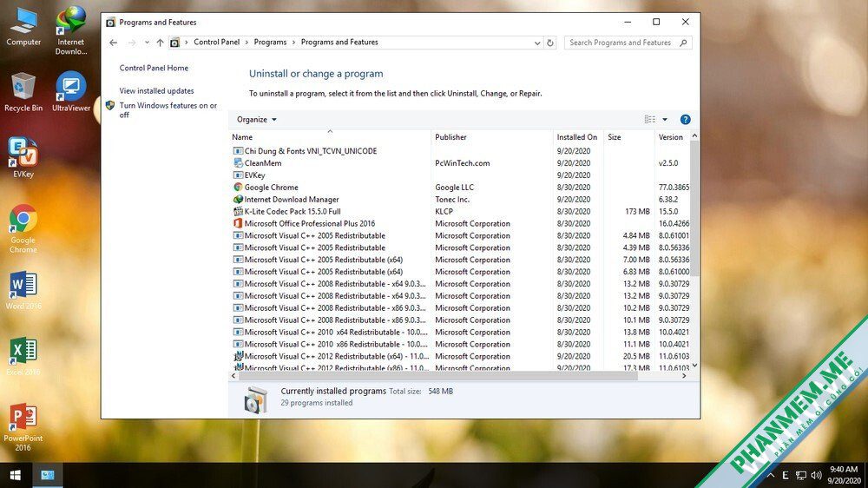Sort by the Size column header

628,137
